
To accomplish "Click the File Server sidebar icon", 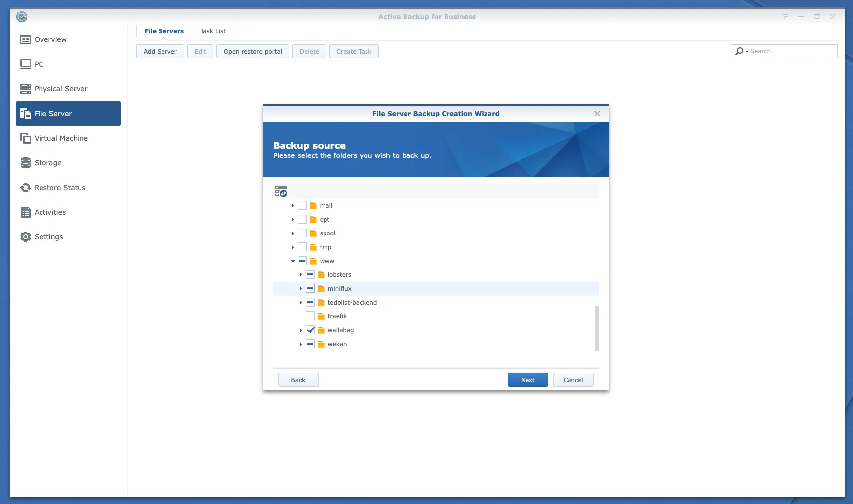I will tap(26, 114).
